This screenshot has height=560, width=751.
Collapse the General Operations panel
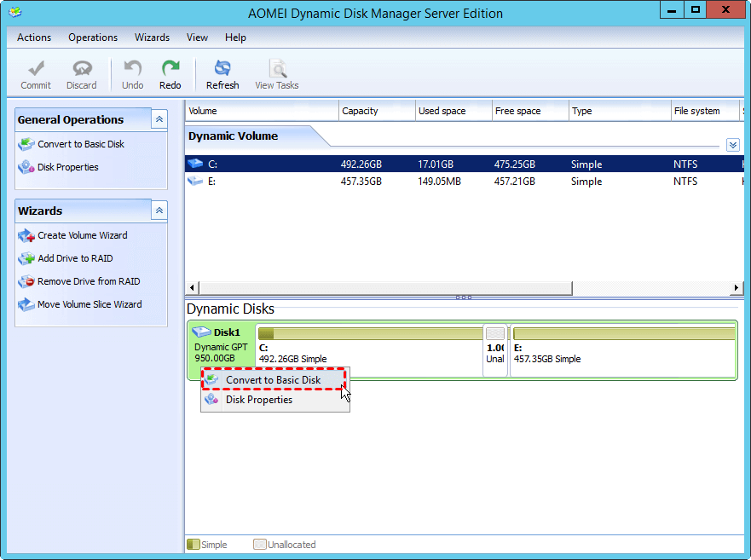click(159, 119)
